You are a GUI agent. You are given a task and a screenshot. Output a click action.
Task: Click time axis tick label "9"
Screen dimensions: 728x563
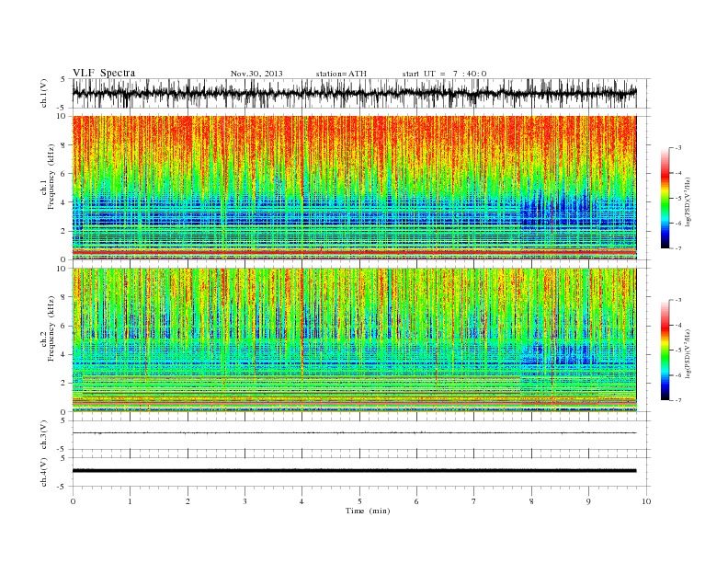point(588,501)
